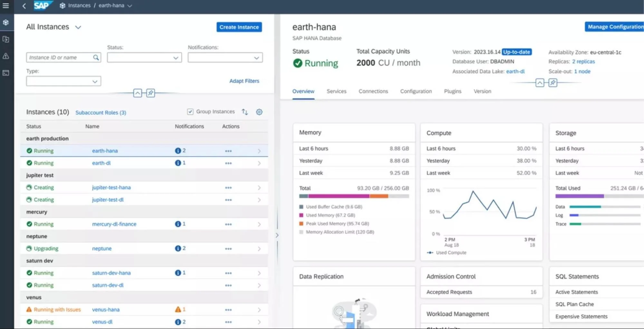
Task: Open the Status filter dropdown
Action: 144,58
